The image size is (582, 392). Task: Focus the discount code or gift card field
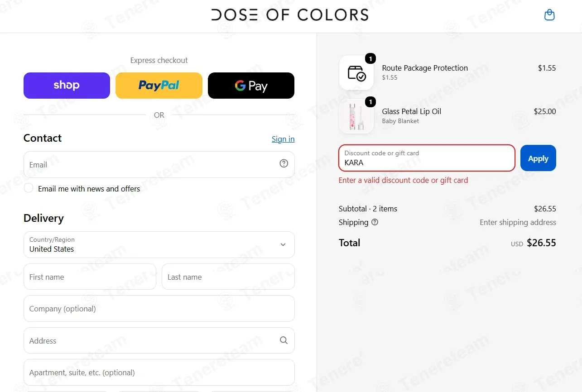point(427,158)
